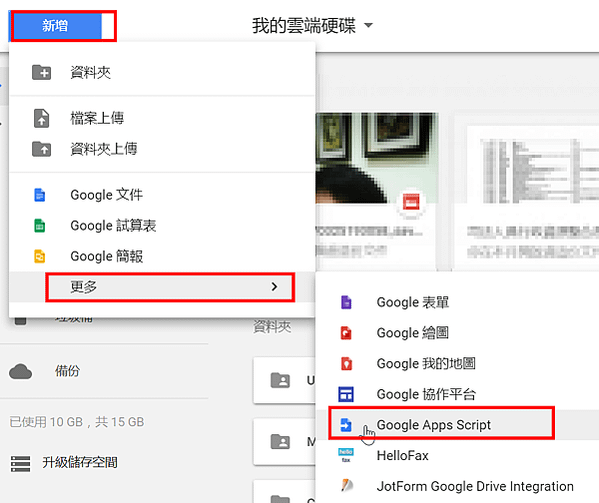Image resolution: width=599 pixels, height=503 pixels.
Task: Click the storage upgrade stack icon
Action: tap(21, 463)
